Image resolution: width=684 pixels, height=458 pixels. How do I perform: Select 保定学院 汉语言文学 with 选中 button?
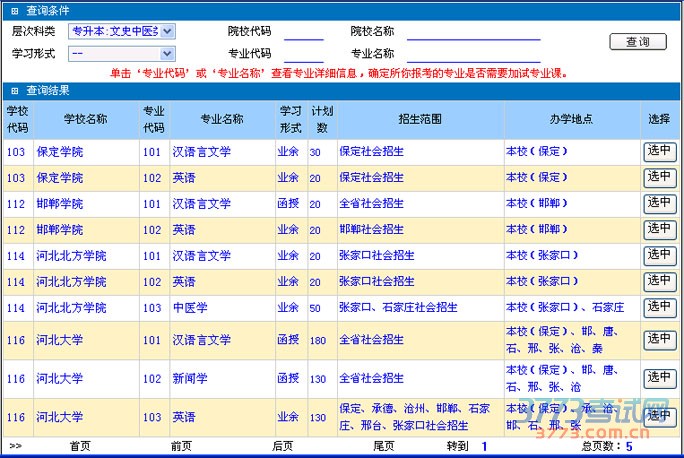click(659, 152)
